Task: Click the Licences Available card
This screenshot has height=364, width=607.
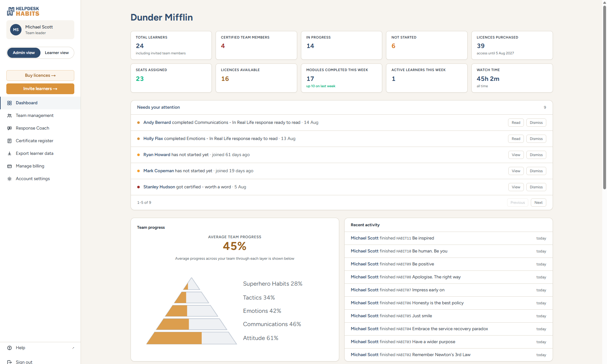Action: click(256, 78)
